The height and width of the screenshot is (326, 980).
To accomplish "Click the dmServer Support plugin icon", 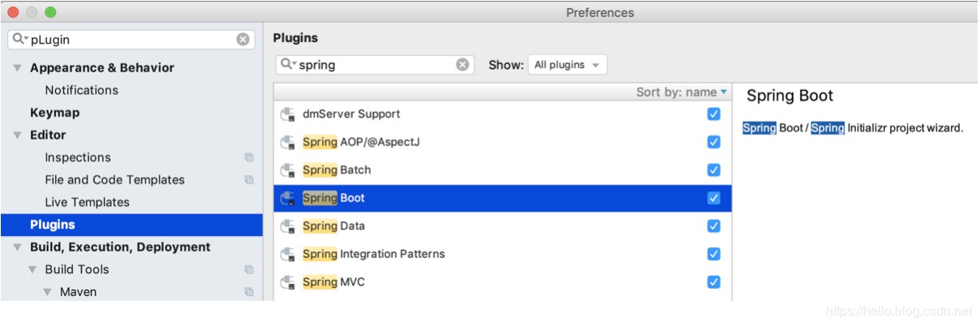I will pos(287,114).
